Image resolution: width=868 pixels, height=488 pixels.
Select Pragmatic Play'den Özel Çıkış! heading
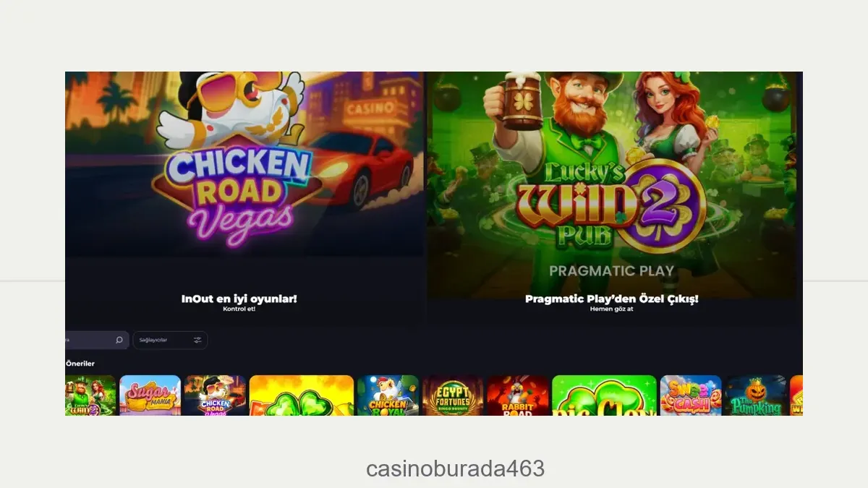pos(611,298)
